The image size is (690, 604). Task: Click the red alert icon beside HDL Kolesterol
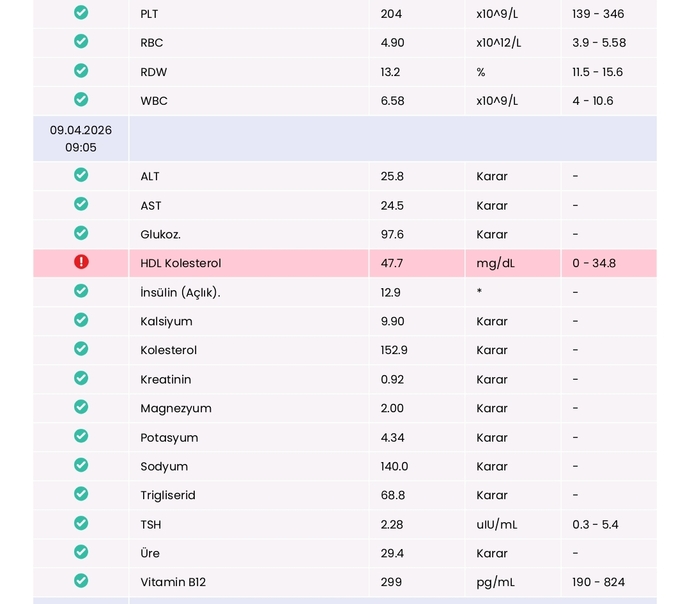click(x=81, y=262)
